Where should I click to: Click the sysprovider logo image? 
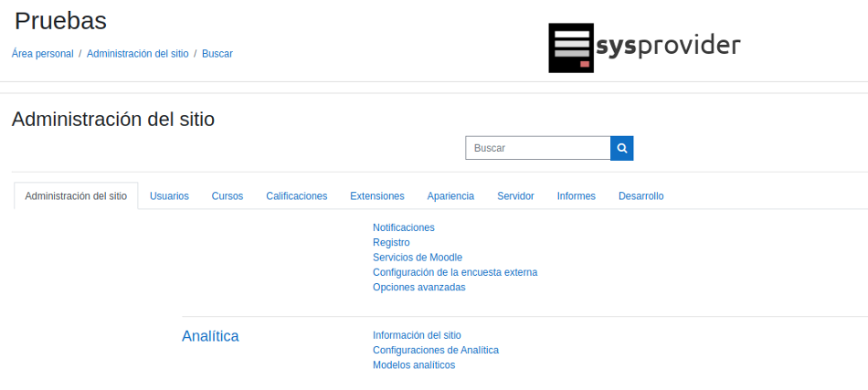click(x=644, y=47)
